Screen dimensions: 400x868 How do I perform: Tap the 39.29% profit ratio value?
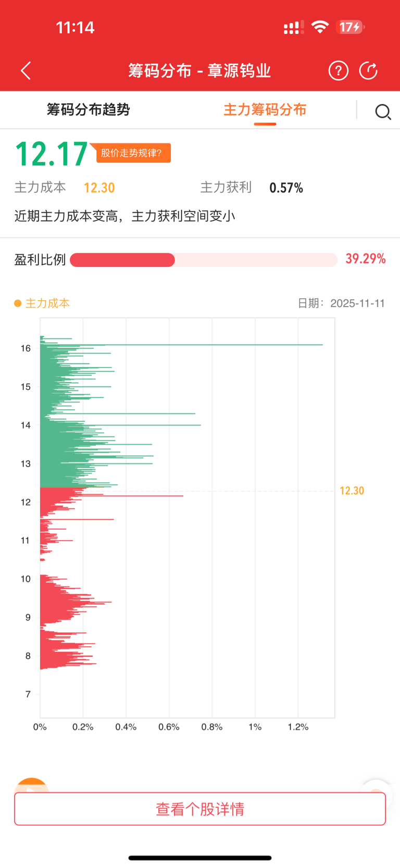point(365,259)
